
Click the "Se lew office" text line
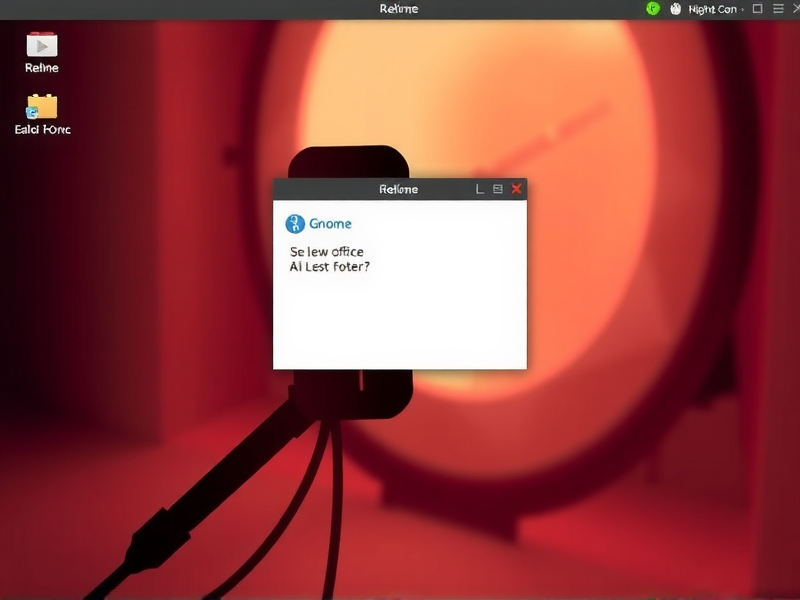(327, 251)
